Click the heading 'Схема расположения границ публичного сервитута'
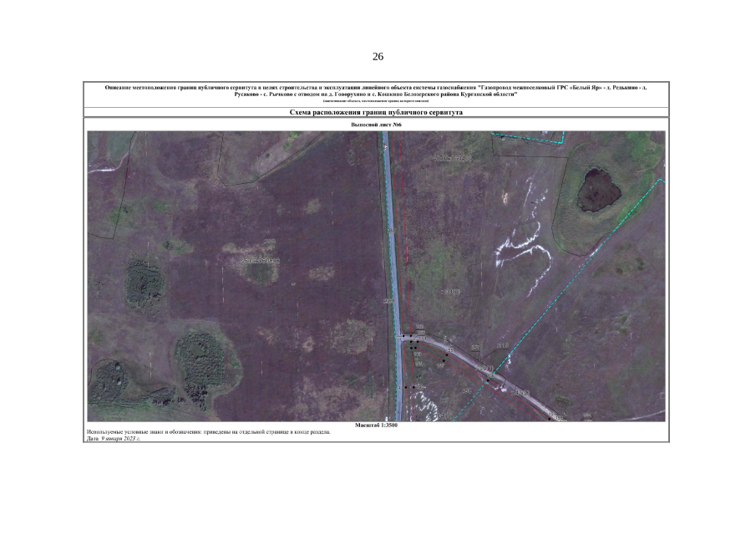This screenshot has width=756, height=535. coord(376,112)
